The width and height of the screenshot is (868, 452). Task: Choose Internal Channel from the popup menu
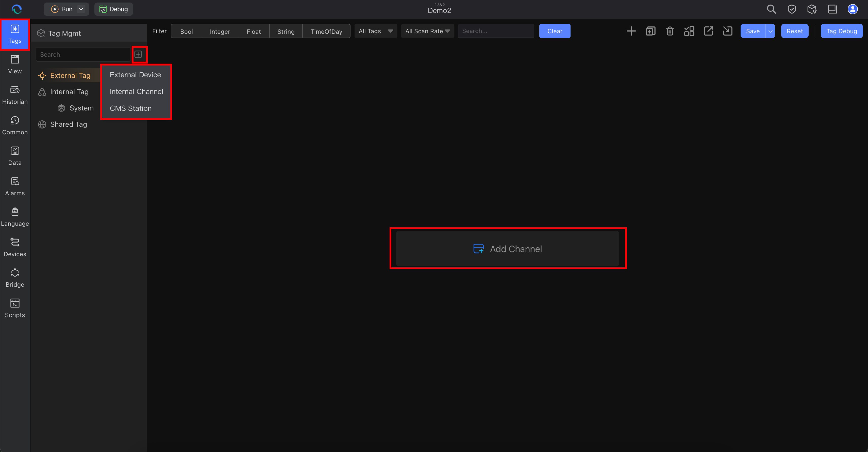136,92
